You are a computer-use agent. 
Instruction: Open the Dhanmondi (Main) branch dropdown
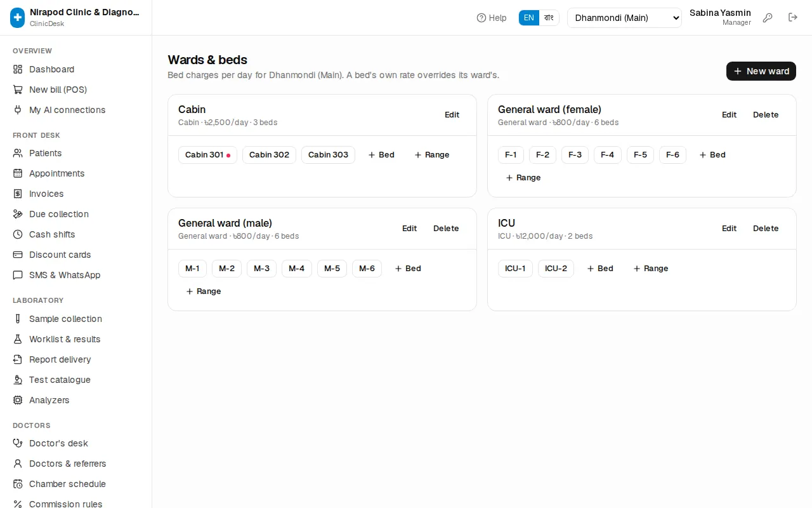(624, 18)
